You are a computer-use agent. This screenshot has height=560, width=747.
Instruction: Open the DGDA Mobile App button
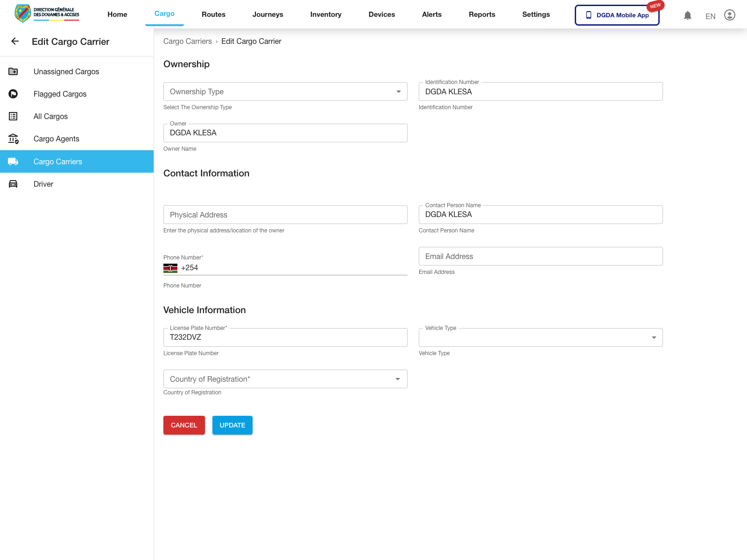point(617,15)
